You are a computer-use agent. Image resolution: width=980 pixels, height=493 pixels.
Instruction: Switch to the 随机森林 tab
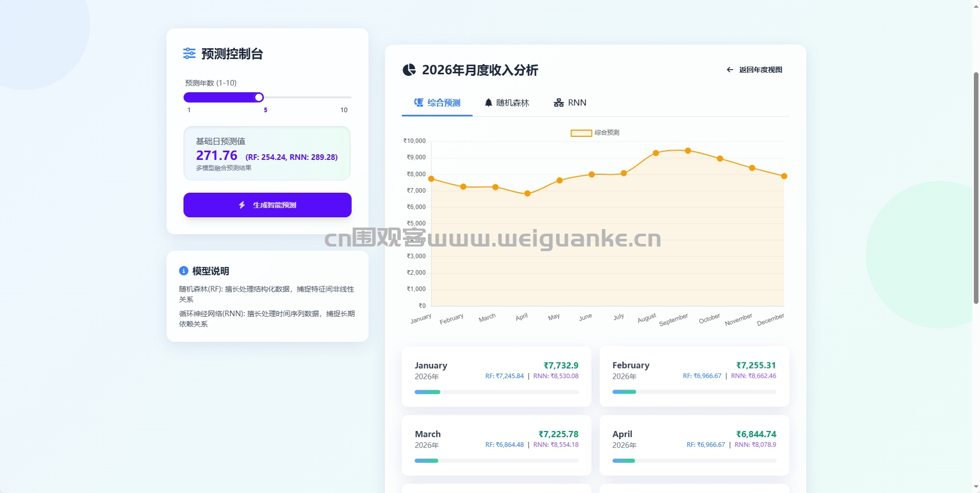(507, 102)
